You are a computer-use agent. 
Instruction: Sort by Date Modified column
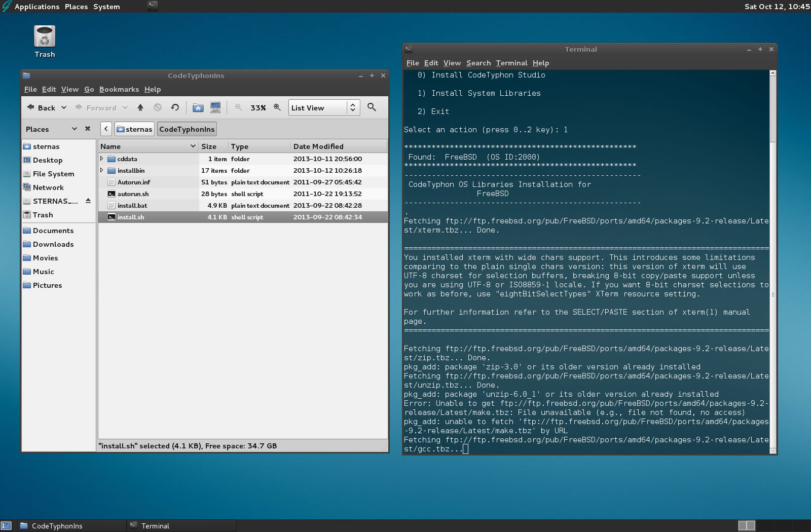339,146
